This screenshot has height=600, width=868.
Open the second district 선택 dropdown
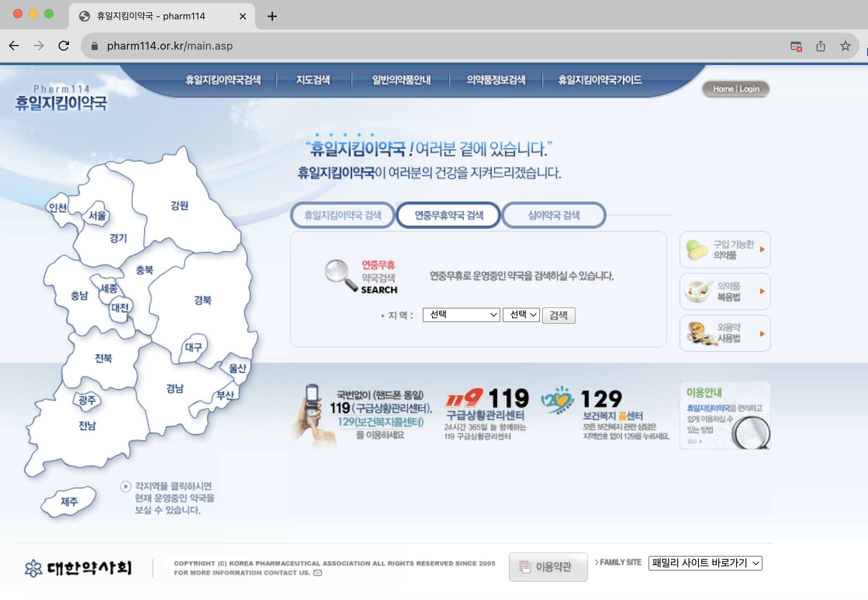pos(521,315)
